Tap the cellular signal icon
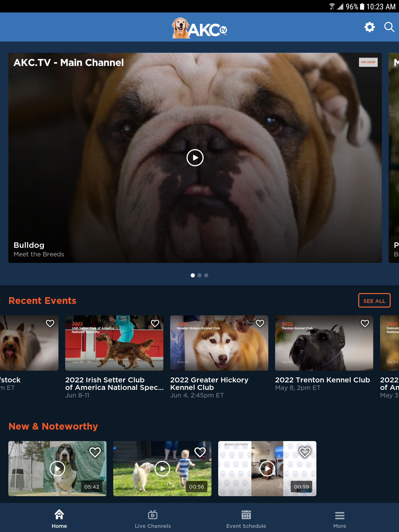This screenshot has height=532, width=399. [x=340, y=6]
